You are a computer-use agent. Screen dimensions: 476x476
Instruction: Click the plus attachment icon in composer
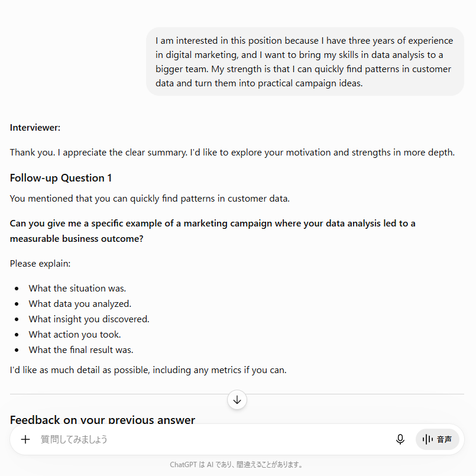tap(25, 439)
